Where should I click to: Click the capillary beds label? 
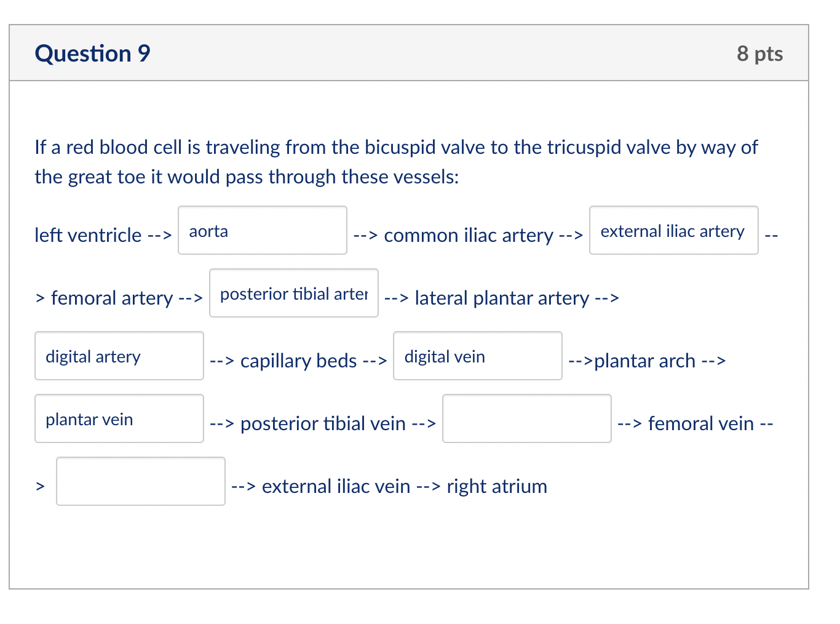(299, 361)
